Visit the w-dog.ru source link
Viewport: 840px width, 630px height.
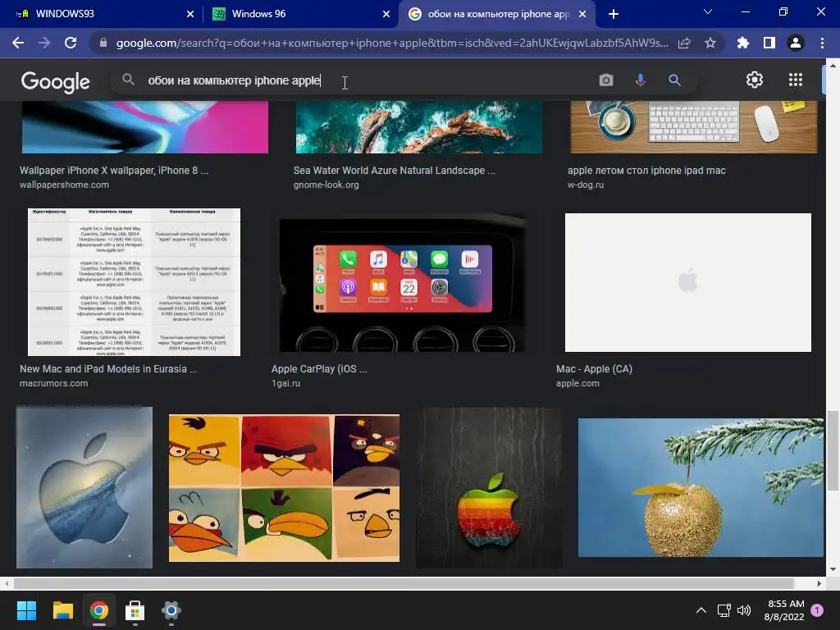[586, 185]
